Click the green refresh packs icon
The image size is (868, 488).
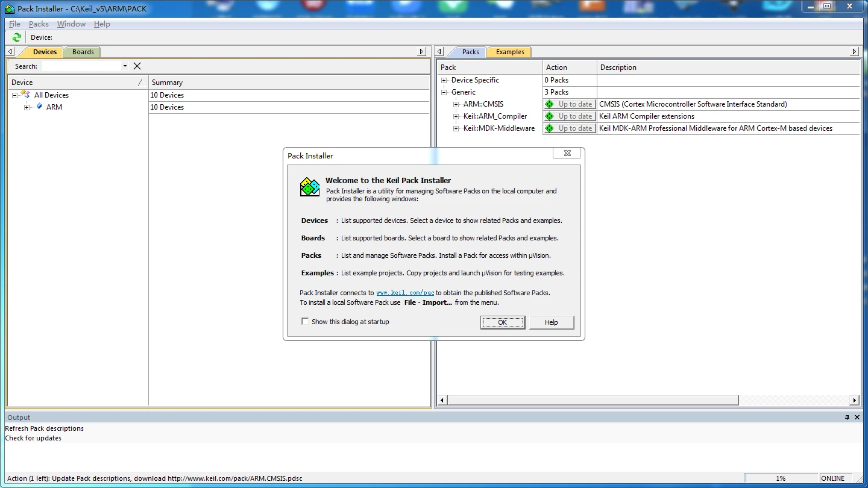(x=17, y=37)
